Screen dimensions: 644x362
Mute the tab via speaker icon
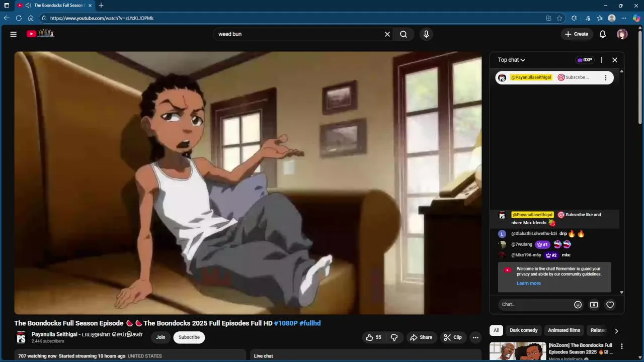coord(28,6)
